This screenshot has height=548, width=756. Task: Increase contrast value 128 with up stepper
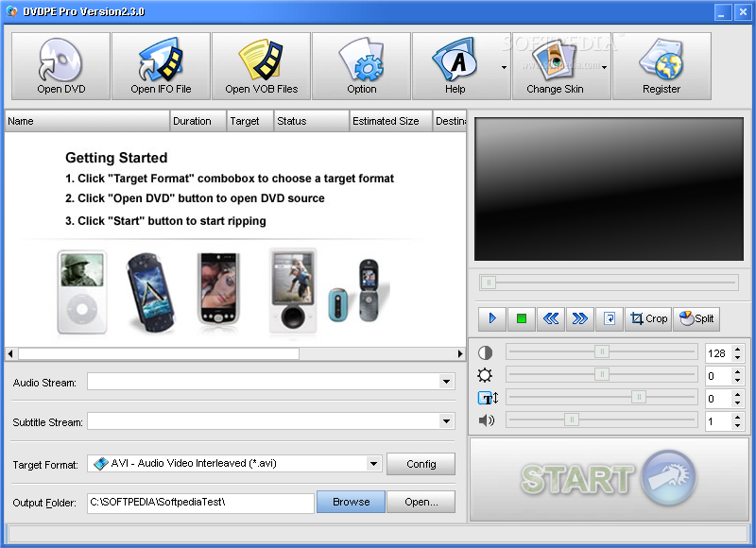[x=738, y=349]
